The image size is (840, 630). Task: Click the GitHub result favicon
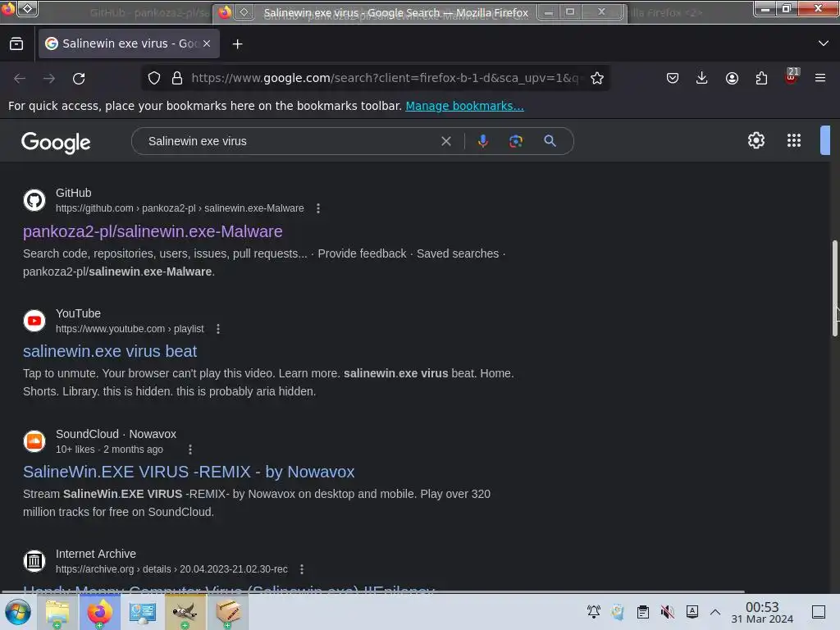[34, 200]
